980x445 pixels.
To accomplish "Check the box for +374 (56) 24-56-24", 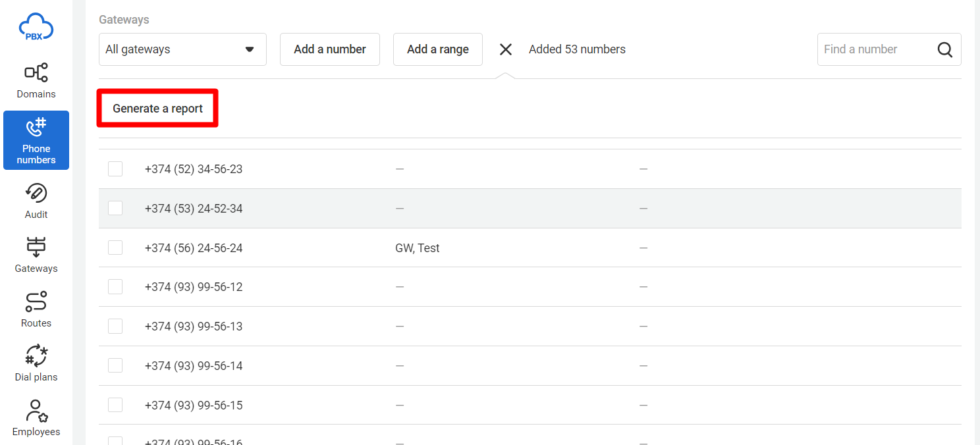I will coord(115,248).
